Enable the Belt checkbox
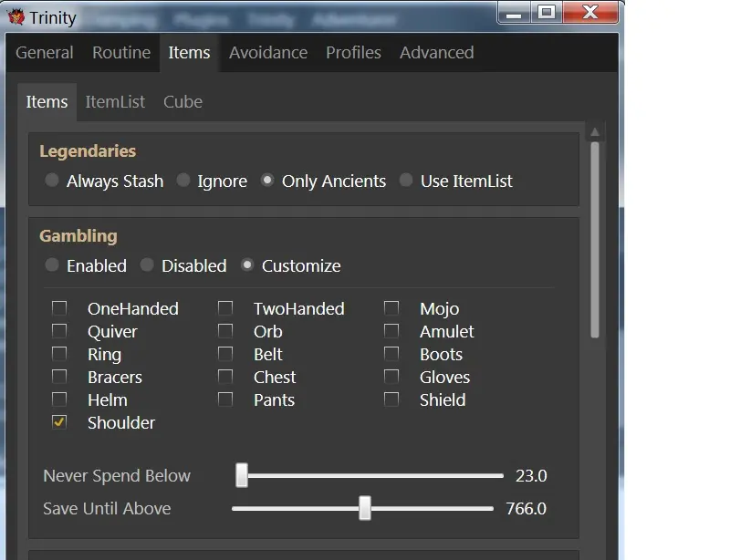This screenshot has width=730, height=560. click(x=225, y=353)
